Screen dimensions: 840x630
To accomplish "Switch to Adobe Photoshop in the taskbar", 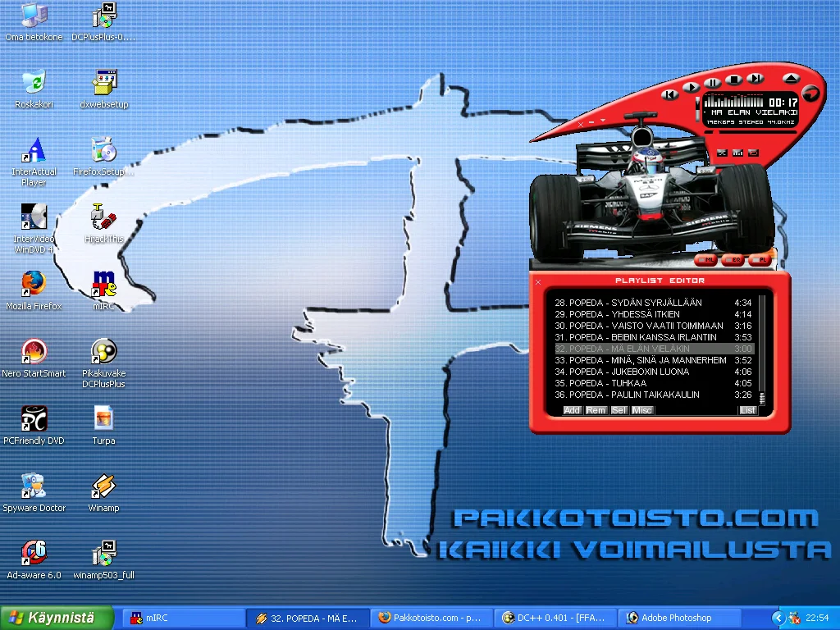I will click(676, 618).
